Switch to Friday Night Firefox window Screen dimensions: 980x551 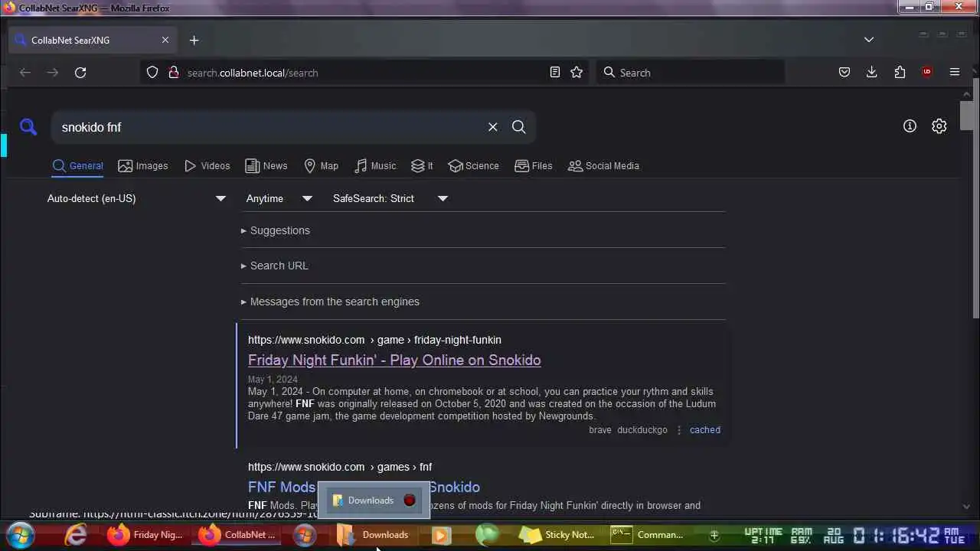click(x=146, y=535)
